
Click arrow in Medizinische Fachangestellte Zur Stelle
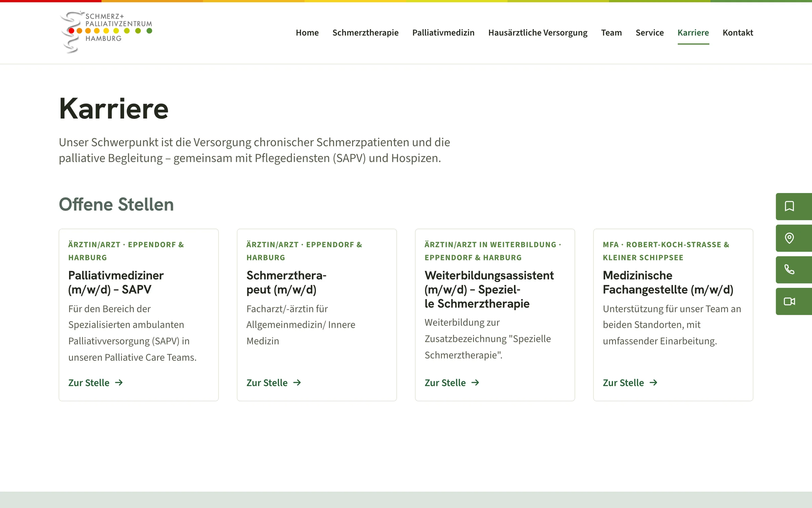pyautogui.click(x=653, y=383)
